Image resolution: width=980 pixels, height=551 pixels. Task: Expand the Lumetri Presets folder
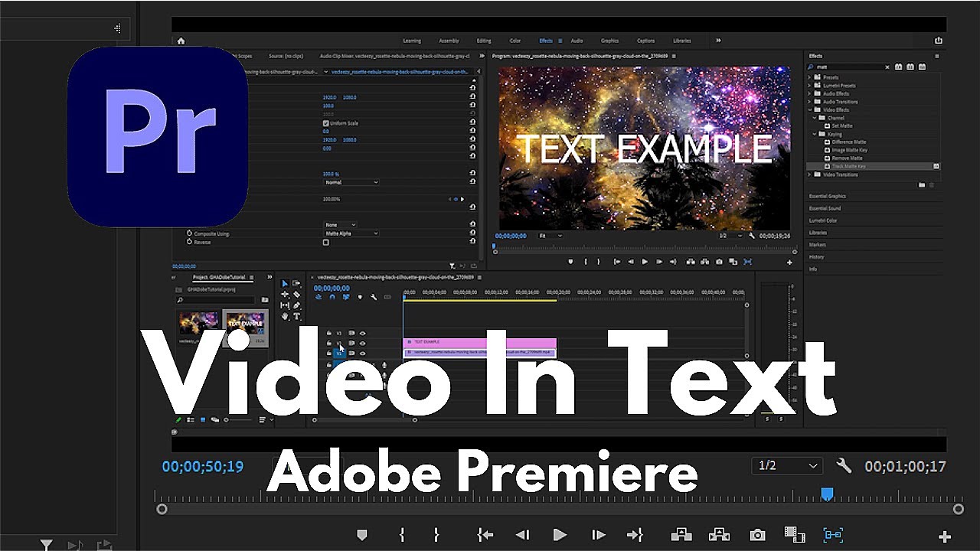(811, 85)
